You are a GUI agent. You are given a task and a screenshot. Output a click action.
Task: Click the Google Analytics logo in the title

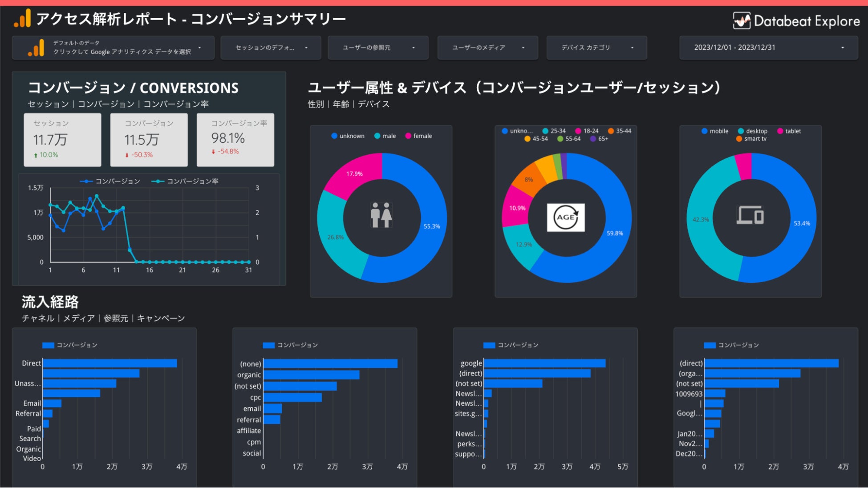coord(23,19)
